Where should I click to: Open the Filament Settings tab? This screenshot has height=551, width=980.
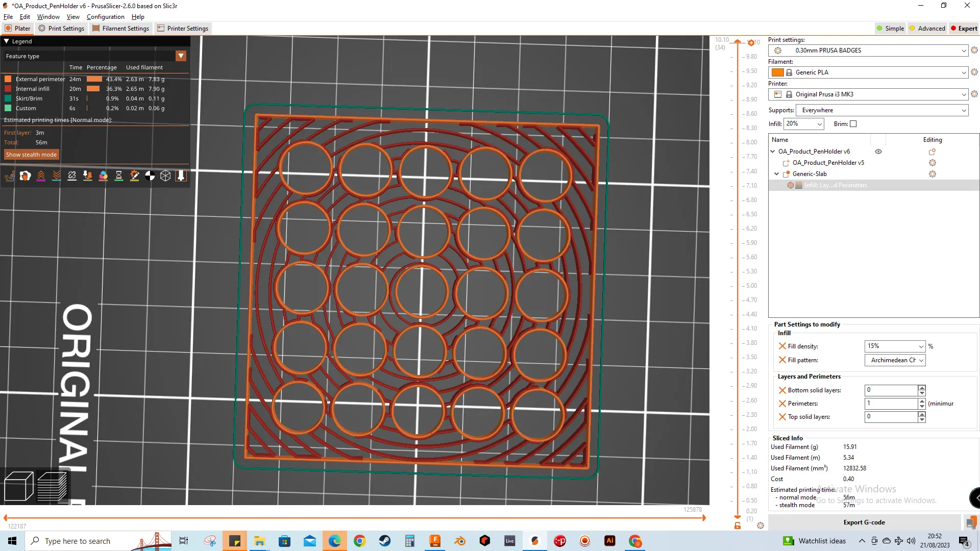121,29
